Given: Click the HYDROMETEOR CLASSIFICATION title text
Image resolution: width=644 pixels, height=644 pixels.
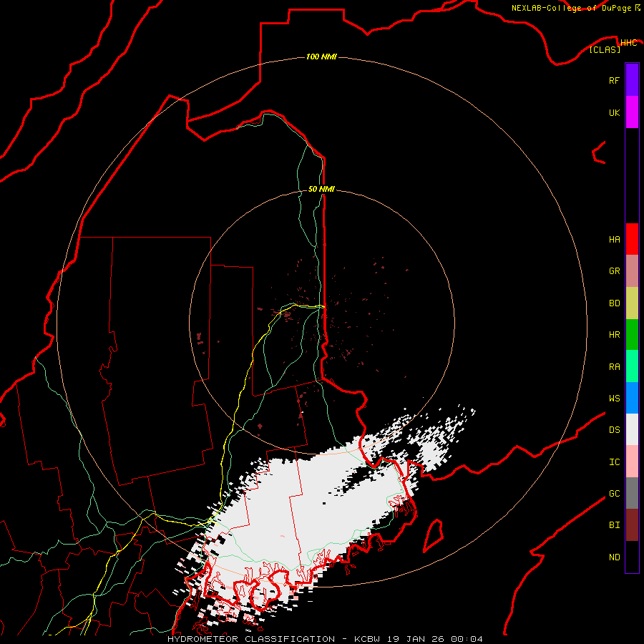Looking at the screenshot, I should click(251, 639).
